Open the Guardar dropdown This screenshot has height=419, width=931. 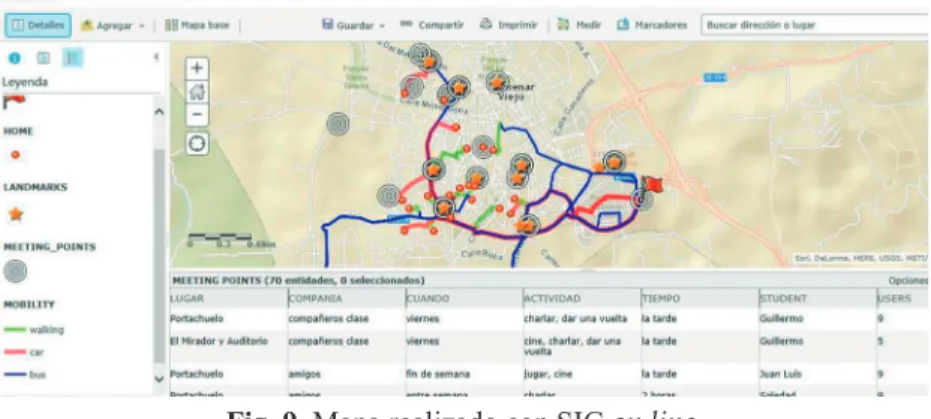(353, 26)
